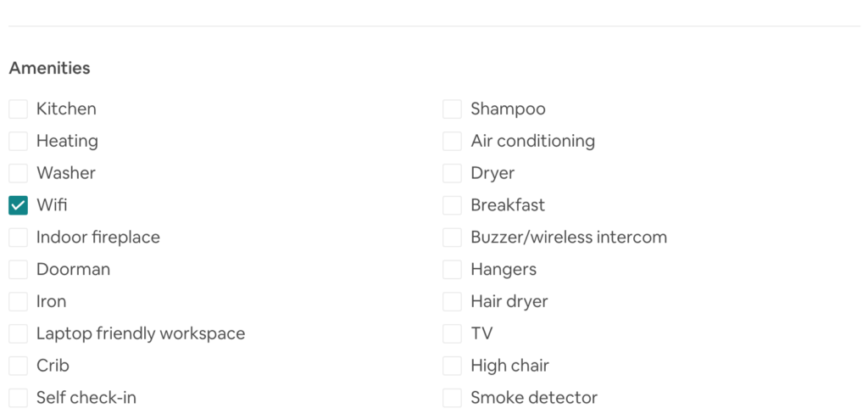Image resolution: width=868 pixels, height=414 pixels.
Task: Check Buzzer/wireless intercom option
Action: pos(453,238)
